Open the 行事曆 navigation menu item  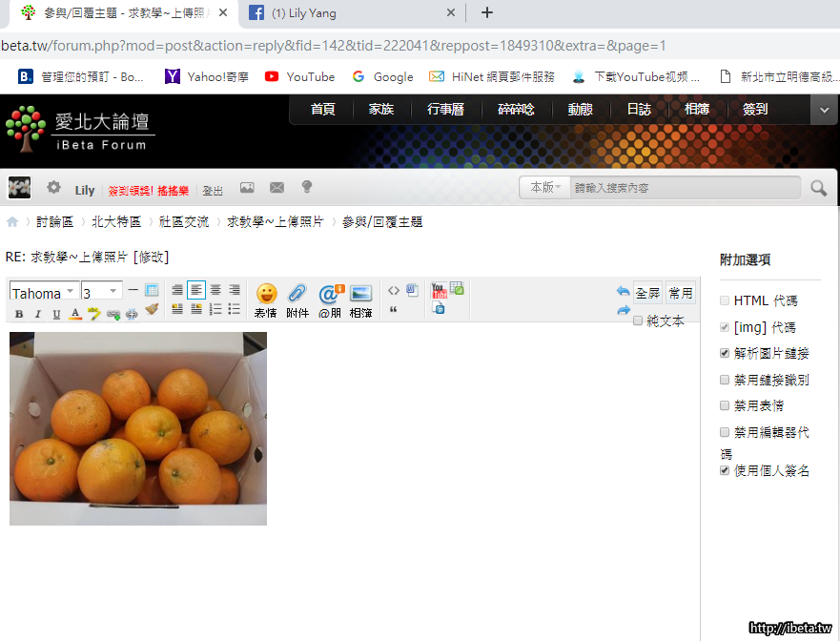coord(445,110)
